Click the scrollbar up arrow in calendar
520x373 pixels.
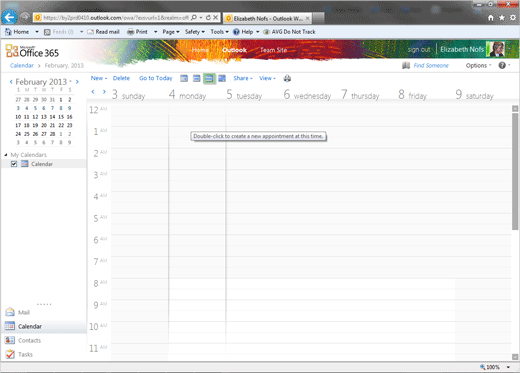point(515,109)
